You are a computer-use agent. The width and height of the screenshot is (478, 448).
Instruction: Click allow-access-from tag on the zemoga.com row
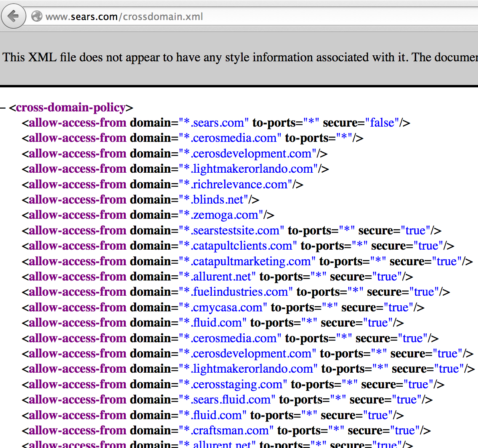tap(77, 215)
